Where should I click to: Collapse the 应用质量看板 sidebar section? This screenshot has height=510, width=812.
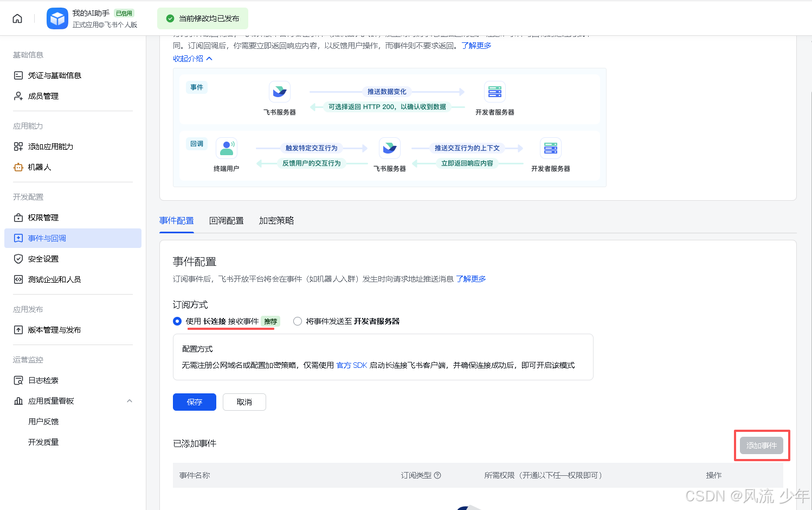pyautogui.click(x=130, y=401)
